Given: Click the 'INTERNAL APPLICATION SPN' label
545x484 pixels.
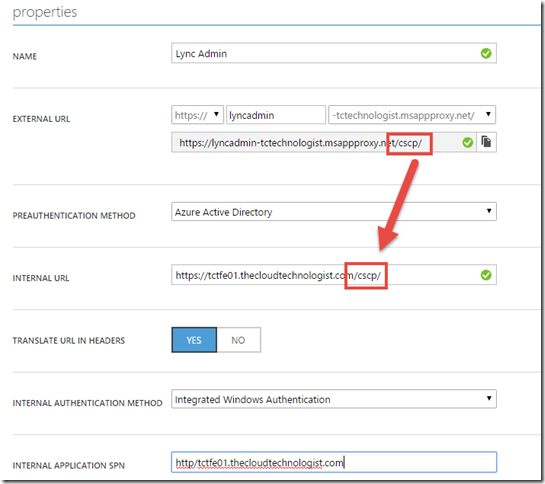Looking at the screenshot, I should 69,466.
